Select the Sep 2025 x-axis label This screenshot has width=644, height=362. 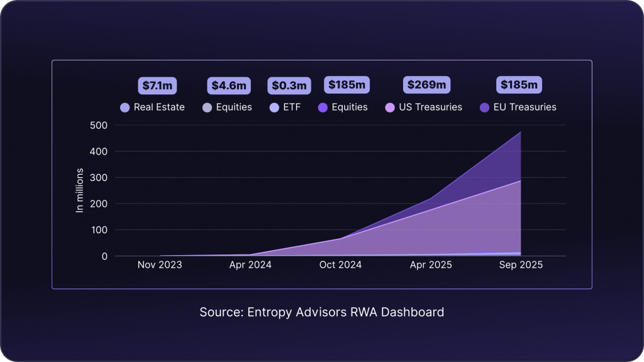tap(521, 265)
